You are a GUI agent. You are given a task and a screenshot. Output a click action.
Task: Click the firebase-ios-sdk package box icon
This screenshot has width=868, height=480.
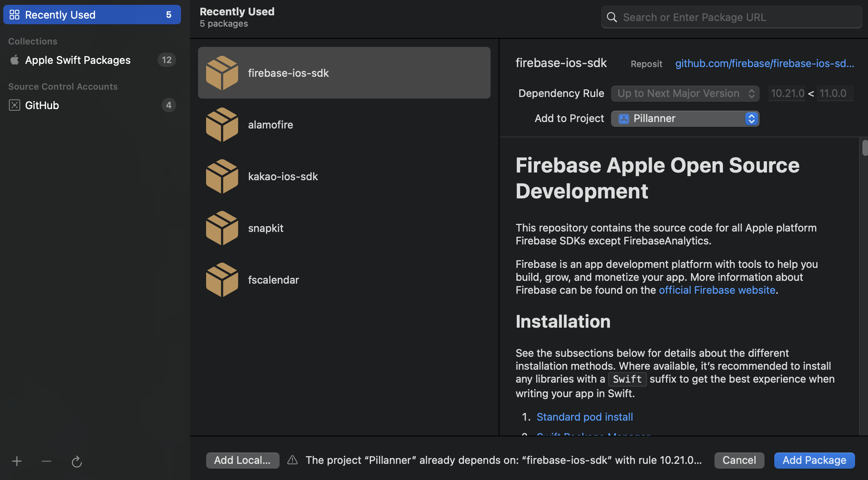[222, 73]
